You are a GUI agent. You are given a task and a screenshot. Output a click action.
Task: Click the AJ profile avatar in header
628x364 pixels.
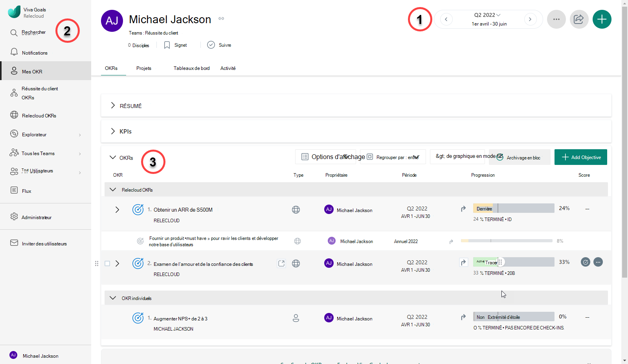click(x=112, y=21)
